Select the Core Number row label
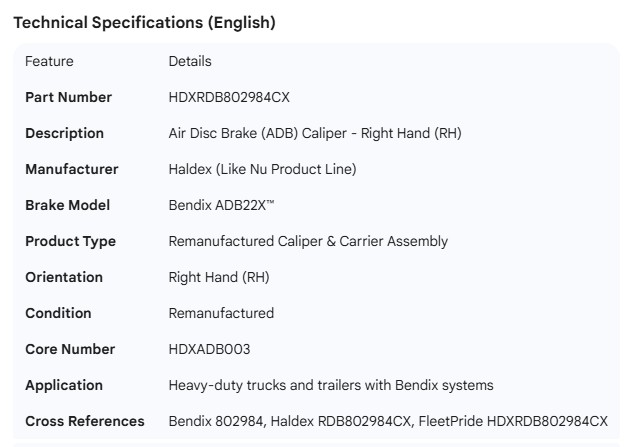This screenshot has width=626, height=447. [70, 349]
